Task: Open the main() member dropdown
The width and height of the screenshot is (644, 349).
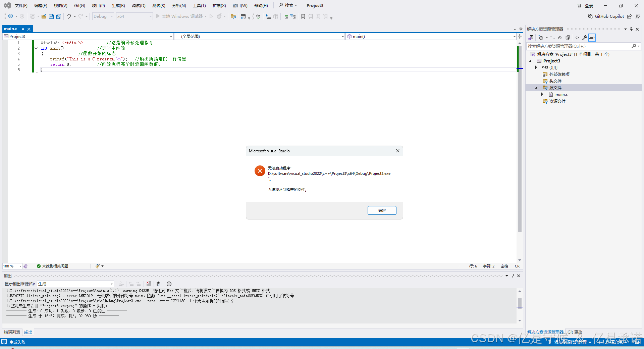Action: 431,36
